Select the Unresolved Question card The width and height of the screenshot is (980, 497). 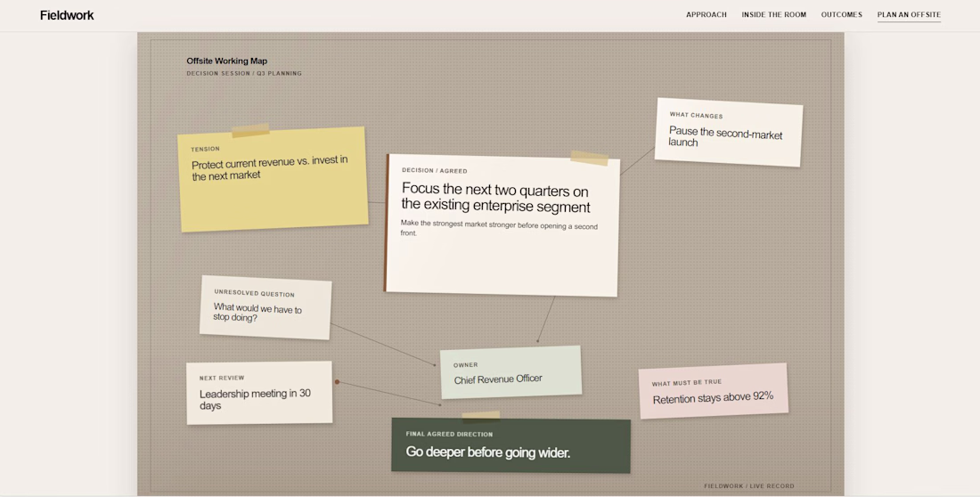(x=265, y=307)
